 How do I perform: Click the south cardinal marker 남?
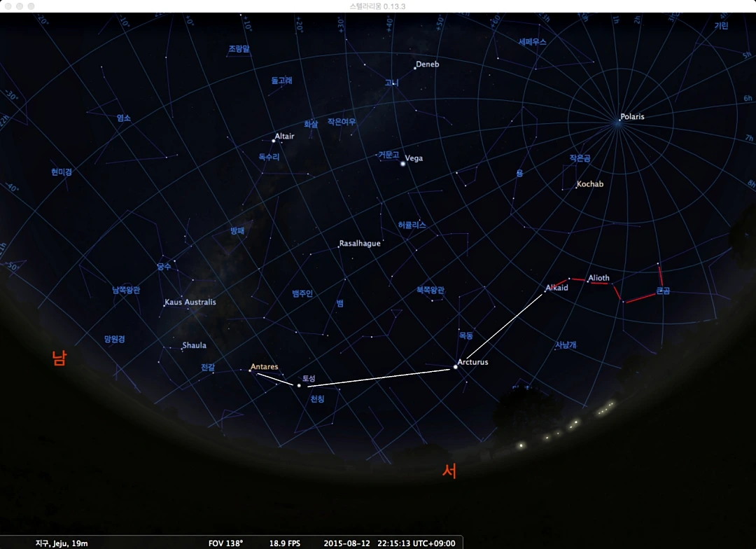[x=59, y=358]
